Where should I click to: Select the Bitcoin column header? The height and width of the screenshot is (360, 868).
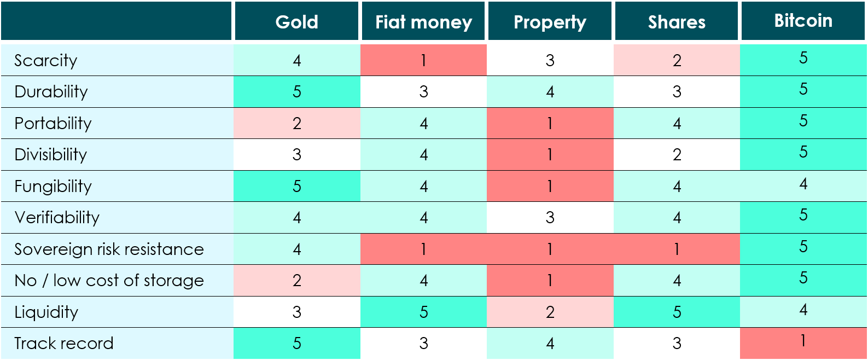click(803, 21)
